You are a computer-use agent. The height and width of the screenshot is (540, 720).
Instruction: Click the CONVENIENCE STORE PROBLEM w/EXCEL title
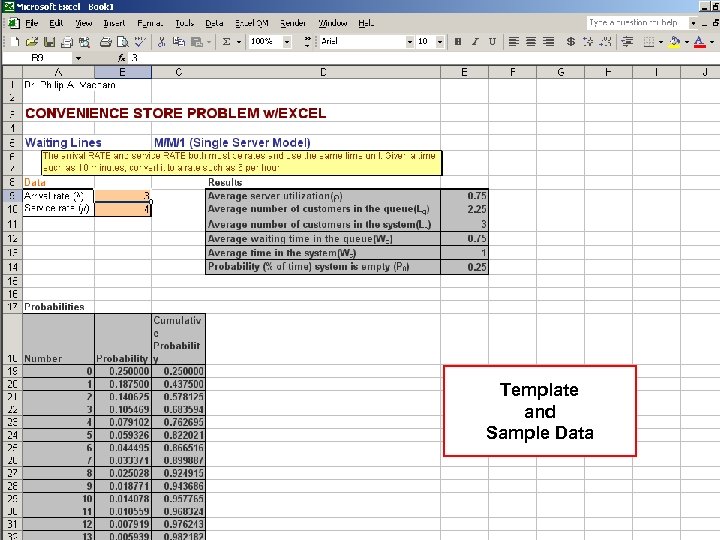[175, 113]
